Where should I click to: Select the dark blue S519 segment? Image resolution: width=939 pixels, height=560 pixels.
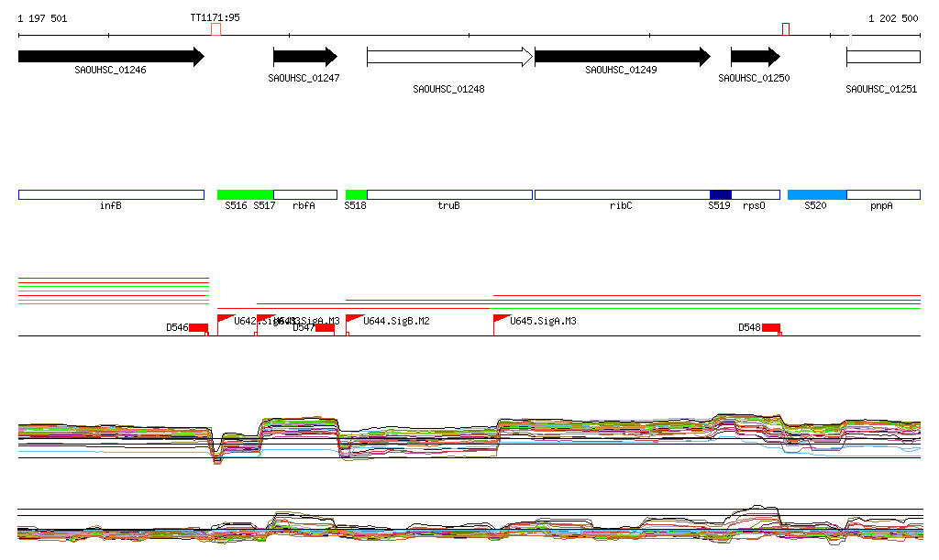tap(720, 194)
